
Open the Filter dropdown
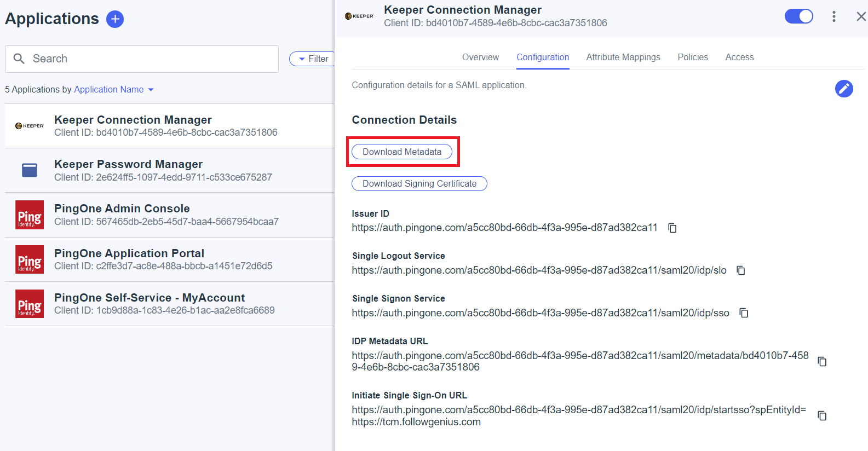pyautogui.click(x=313, y=59)
